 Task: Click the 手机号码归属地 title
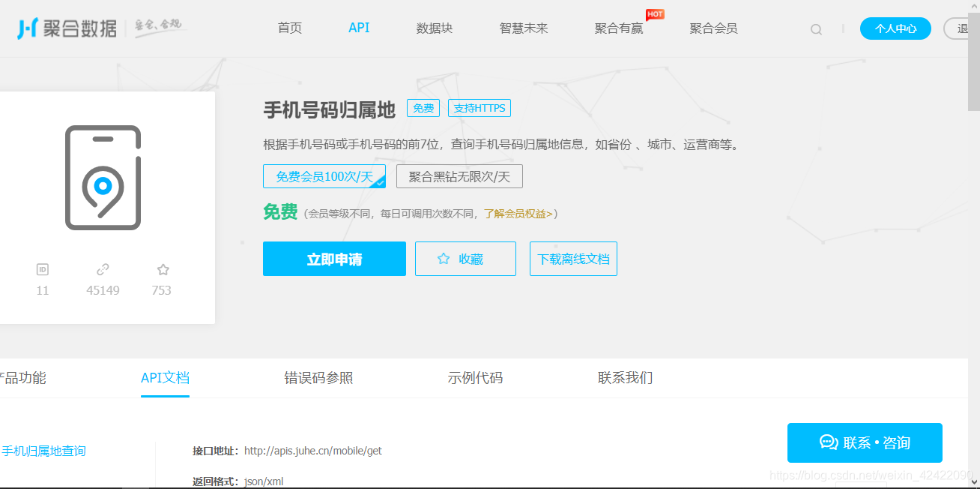click(329, 110)
